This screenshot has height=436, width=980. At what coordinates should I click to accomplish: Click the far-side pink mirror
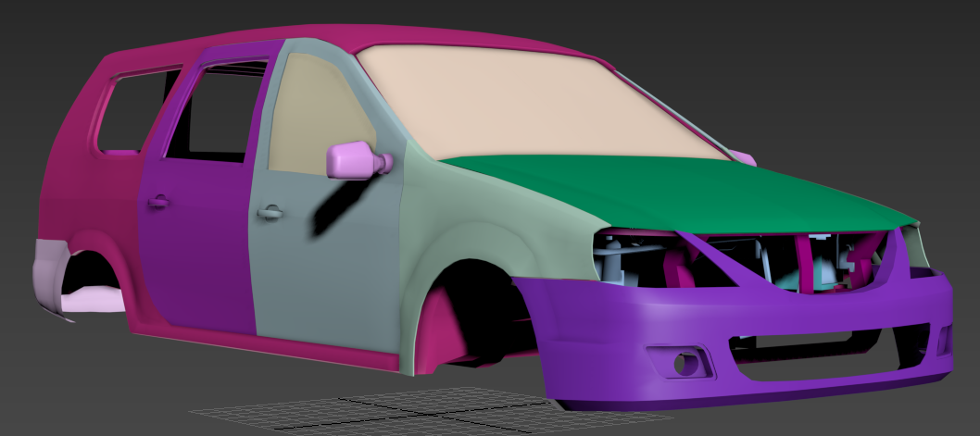click(x=743, y=157)
